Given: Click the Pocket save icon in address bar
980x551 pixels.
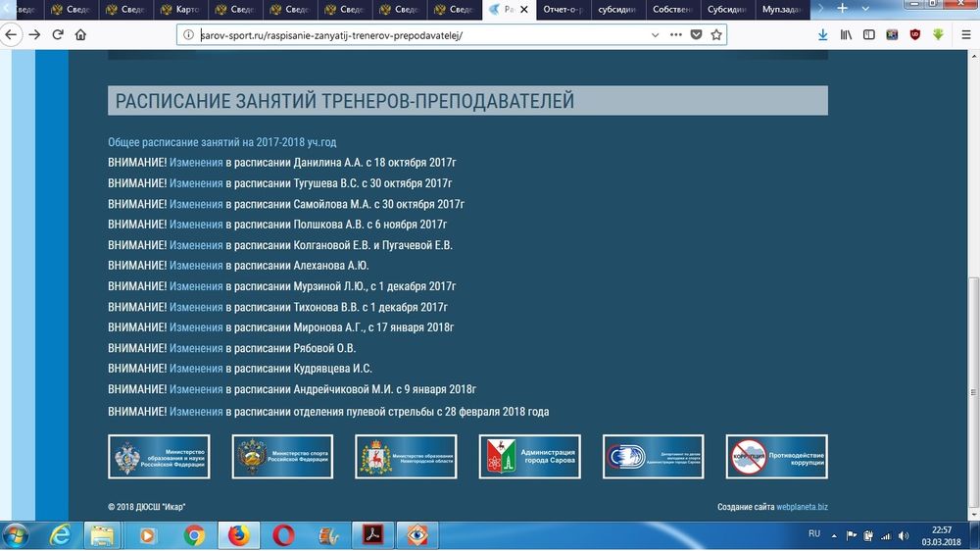Looking at the screenshot, I should click(696, 34).
